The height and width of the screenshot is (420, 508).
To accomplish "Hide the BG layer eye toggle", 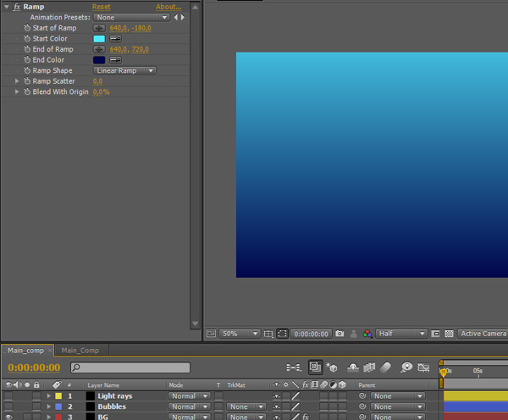I will [x=8, y=417].
